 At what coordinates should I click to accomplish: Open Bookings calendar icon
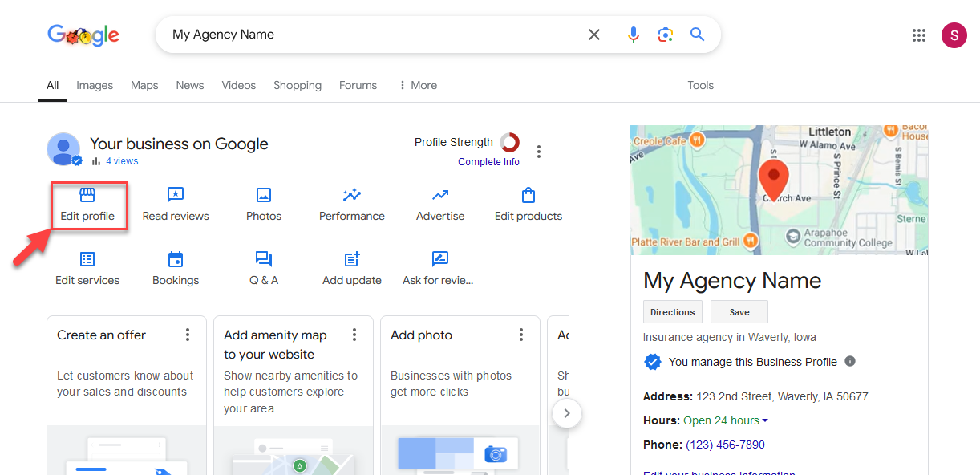coord(176,259)
